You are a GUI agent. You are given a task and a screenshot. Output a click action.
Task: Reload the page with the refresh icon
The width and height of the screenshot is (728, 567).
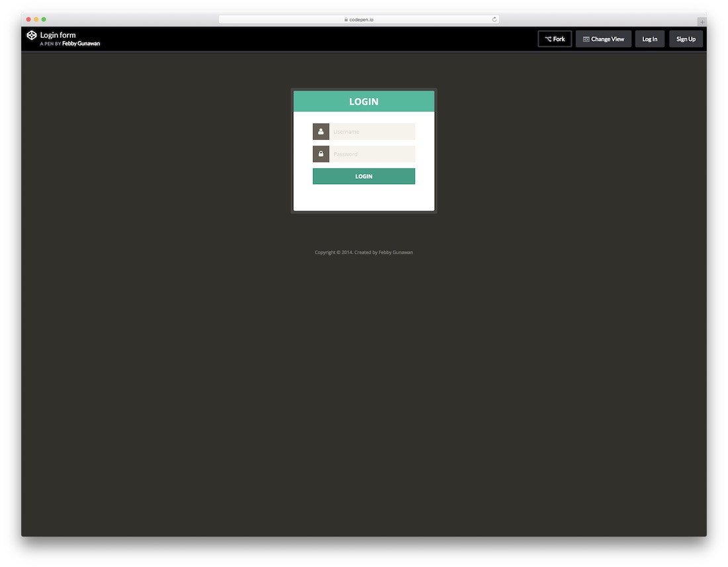(x=494, y=19)
